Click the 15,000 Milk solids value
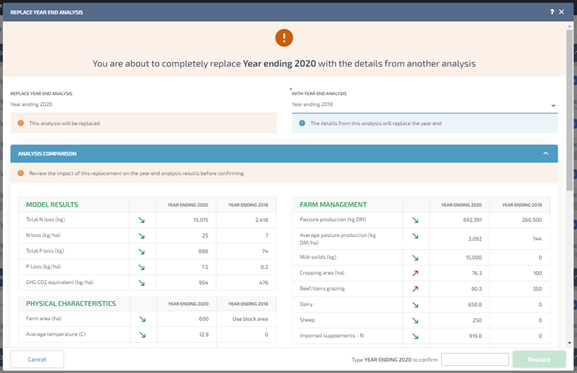This screenshot has width=577, height=373. point(474,257)
